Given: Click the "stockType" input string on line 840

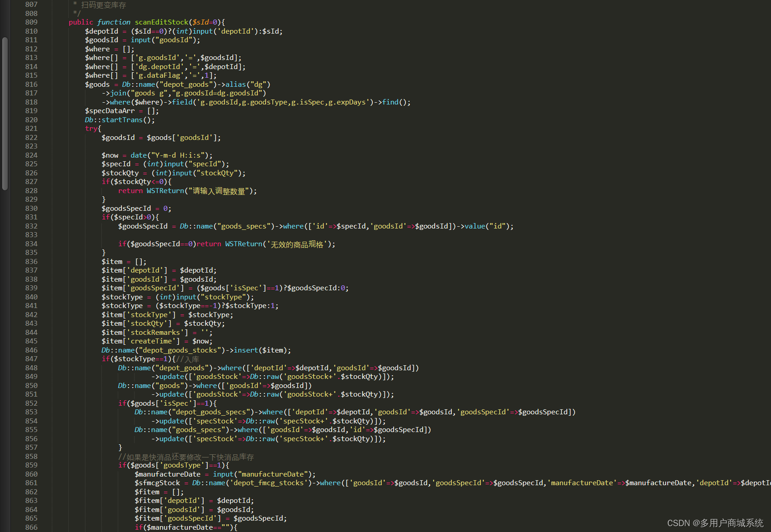Looking at the screenshot, I should pyautogui.click(x=223, y=297).
